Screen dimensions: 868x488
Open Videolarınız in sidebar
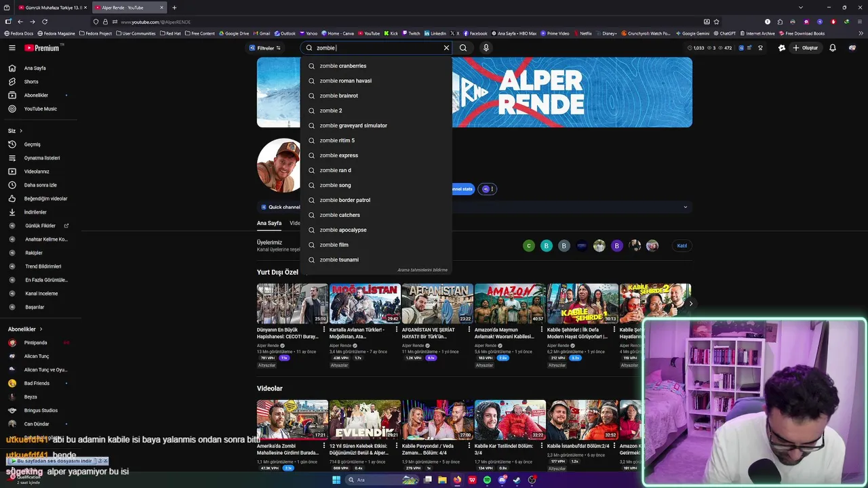37,171
